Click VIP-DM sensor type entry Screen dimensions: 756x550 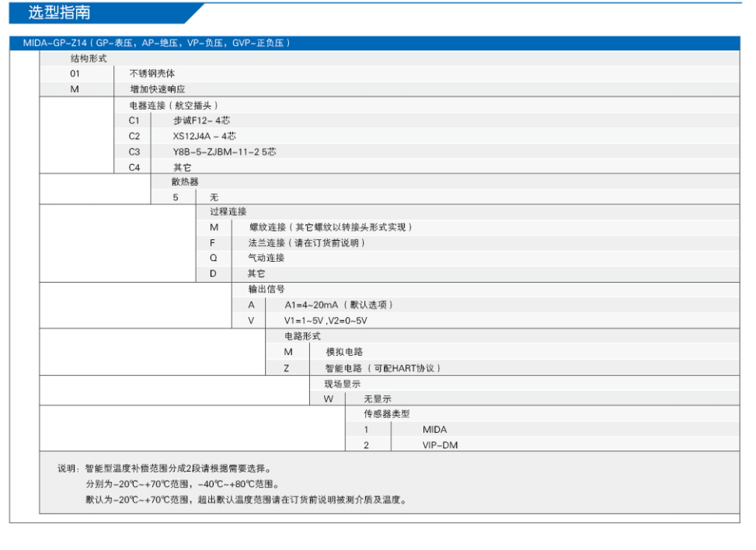pos(440,445)
